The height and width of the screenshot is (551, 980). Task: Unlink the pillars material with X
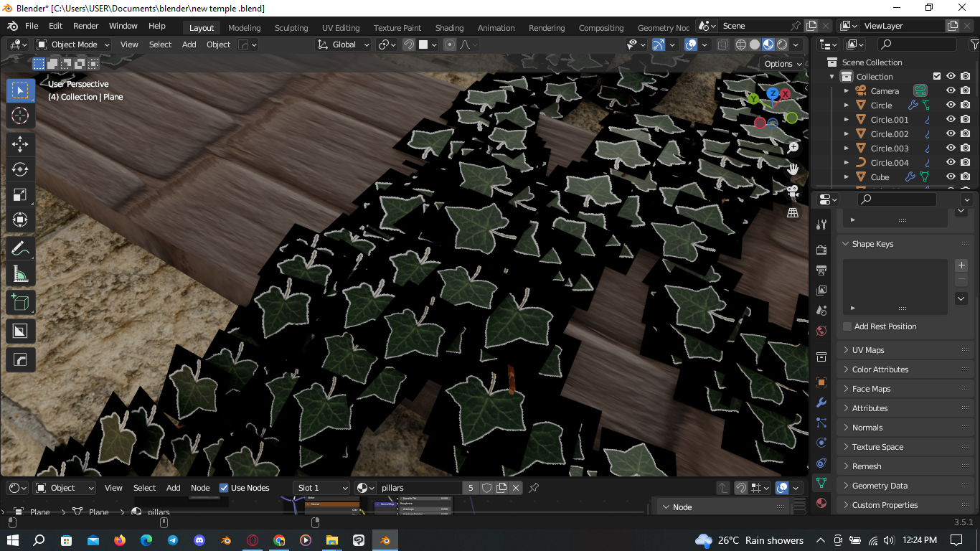515,488
